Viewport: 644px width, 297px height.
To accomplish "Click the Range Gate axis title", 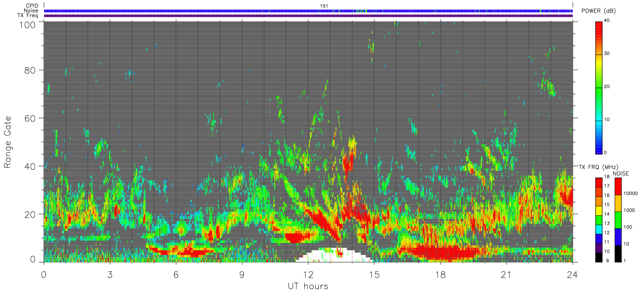I will tap(8, 141).
